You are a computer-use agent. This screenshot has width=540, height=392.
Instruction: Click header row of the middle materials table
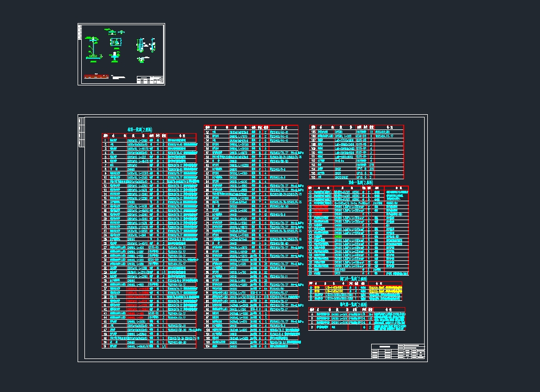251,127
